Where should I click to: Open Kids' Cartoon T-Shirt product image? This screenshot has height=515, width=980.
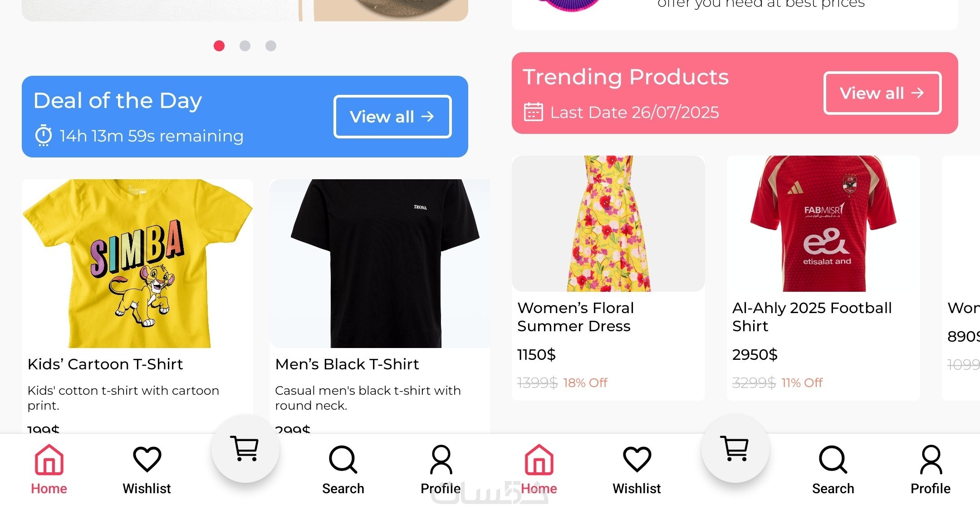pyautogui.click(x=137, y=264)
